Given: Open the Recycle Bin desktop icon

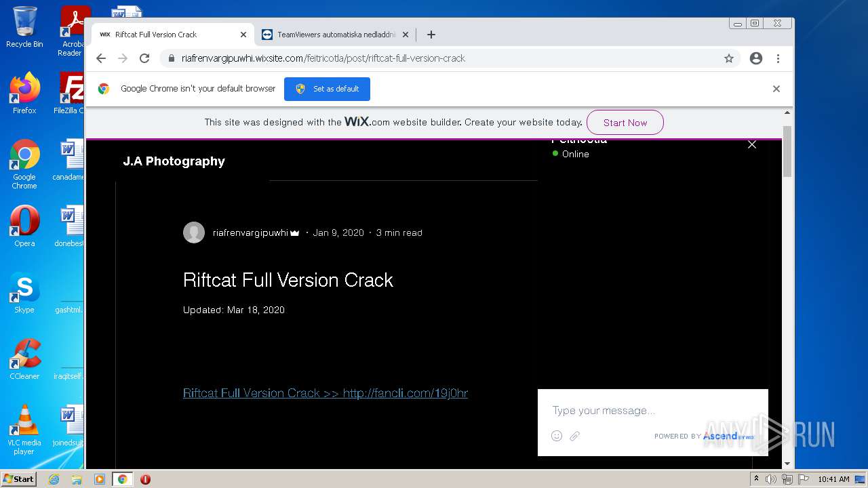Looking at the screenshot, I should tap(24, 28).
